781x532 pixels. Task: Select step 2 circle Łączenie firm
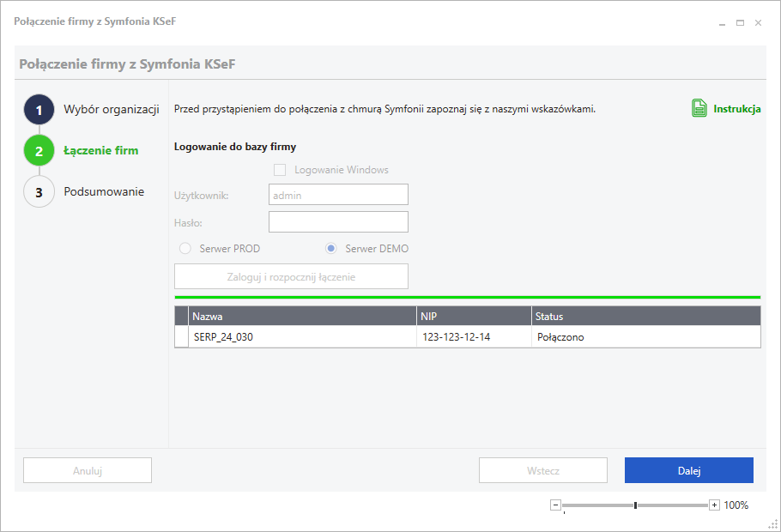click(39, 150)
